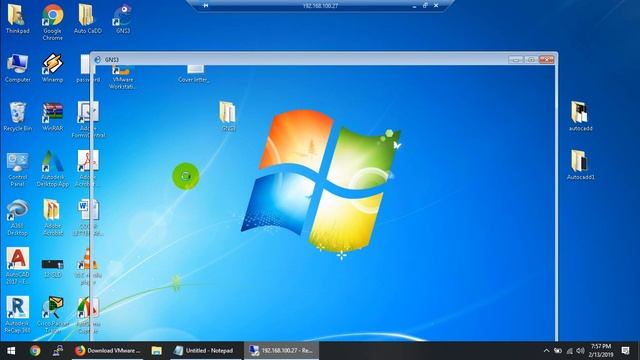640x360 pixels.
Task: Select the Word cover letter document icon
Action: (88, 218)
